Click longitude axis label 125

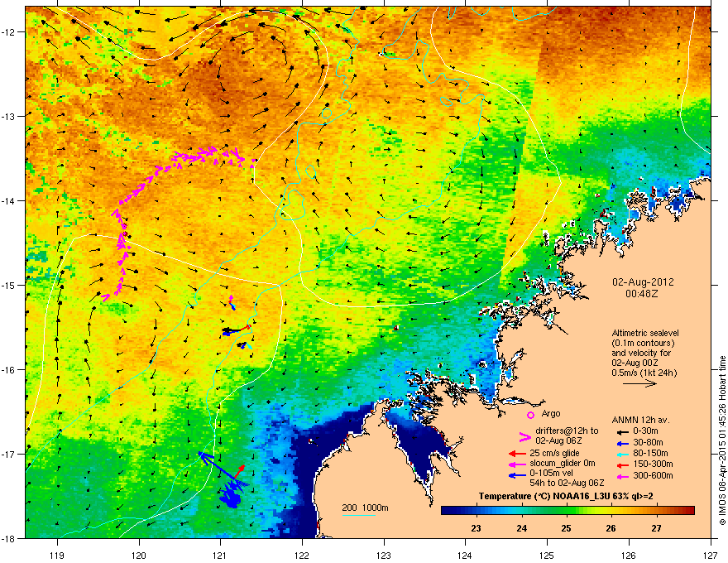(547, 555)
